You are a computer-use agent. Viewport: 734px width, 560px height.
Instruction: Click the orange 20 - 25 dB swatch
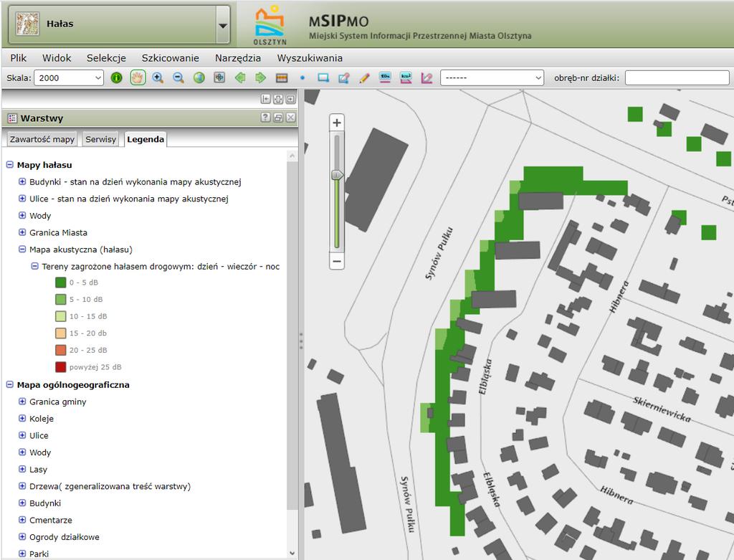point(61,350)
